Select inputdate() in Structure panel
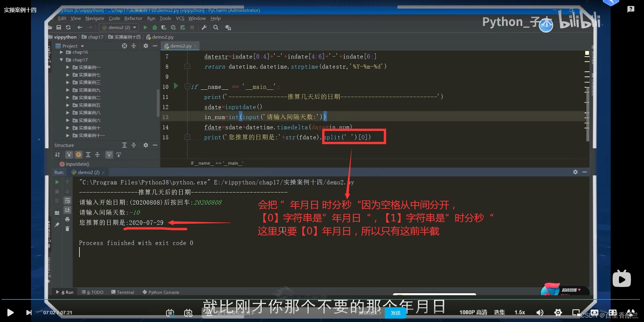 (74, 164)
